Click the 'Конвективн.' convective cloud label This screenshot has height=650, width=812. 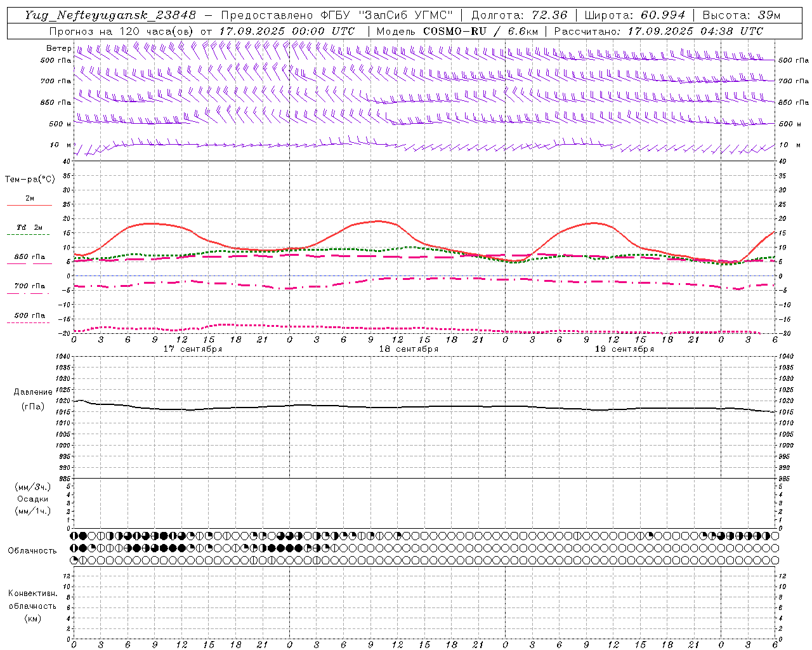(32, 594)
